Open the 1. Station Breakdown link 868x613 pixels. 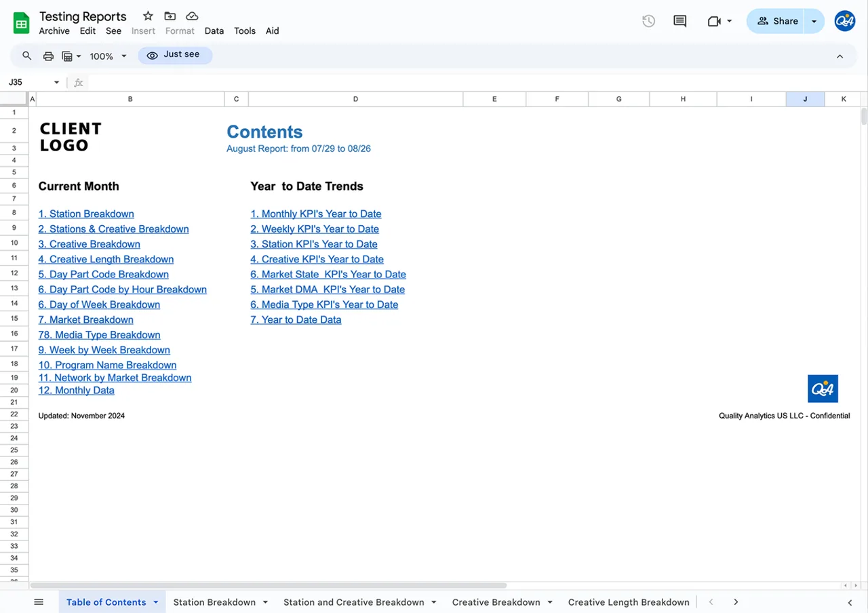point(86,214)
